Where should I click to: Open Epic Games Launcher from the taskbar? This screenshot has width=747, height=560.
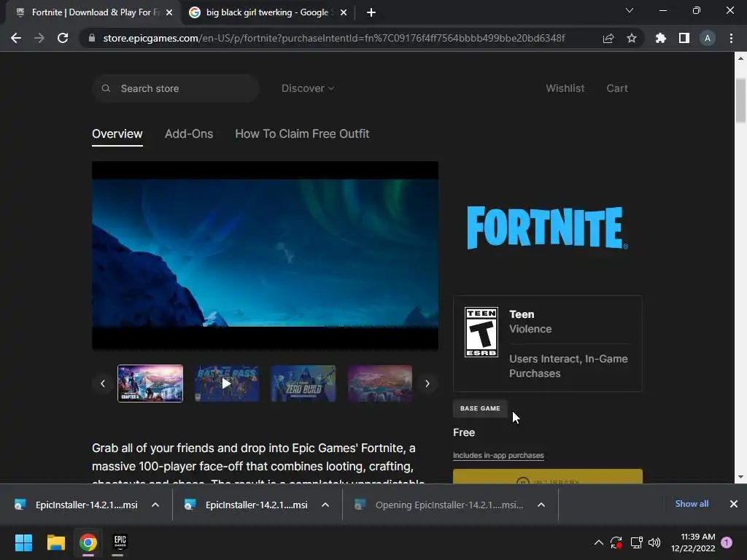pos(120,542)
